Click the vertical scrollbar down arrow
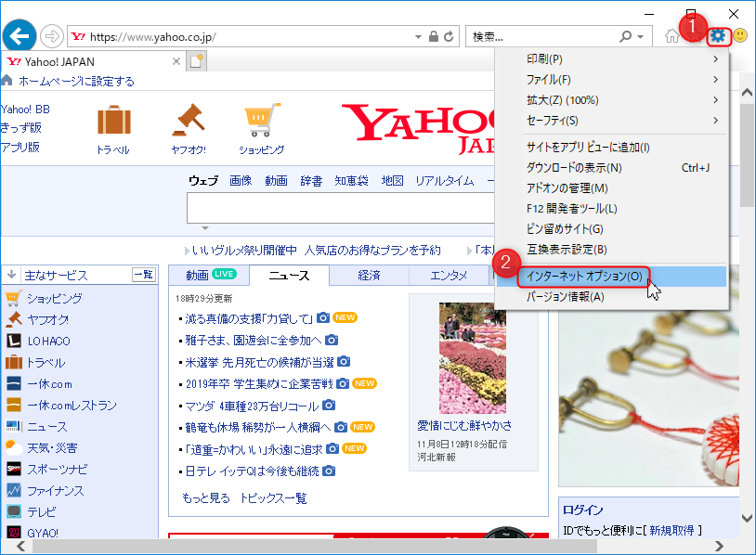The image size is (756, 555). coord(747,519)
